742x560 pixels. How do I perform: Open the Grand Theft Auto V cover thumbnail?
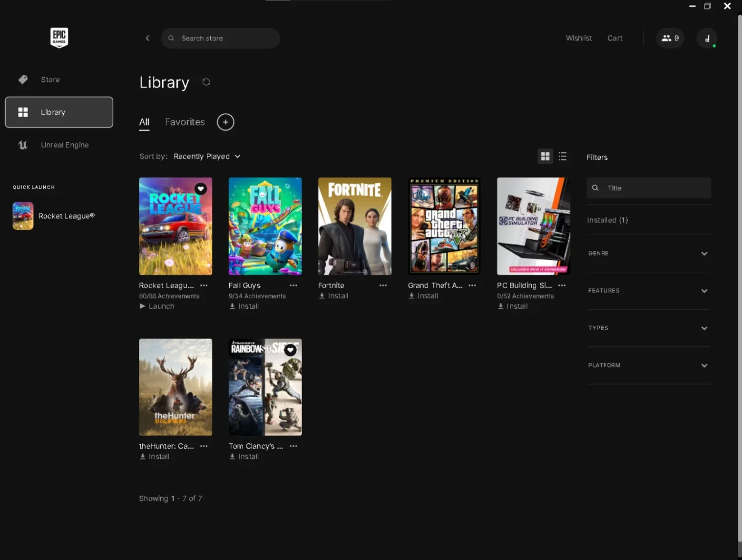[444, 226]
